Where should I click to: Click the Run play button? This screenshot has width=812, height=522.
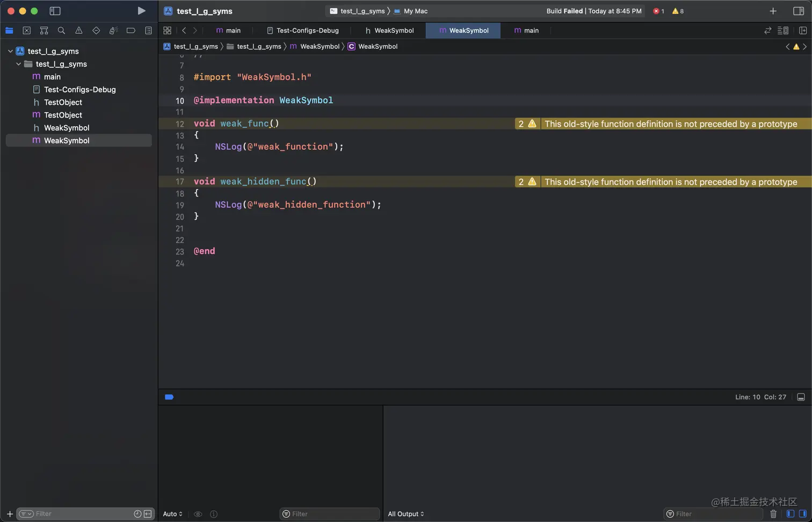pos(141,11)
